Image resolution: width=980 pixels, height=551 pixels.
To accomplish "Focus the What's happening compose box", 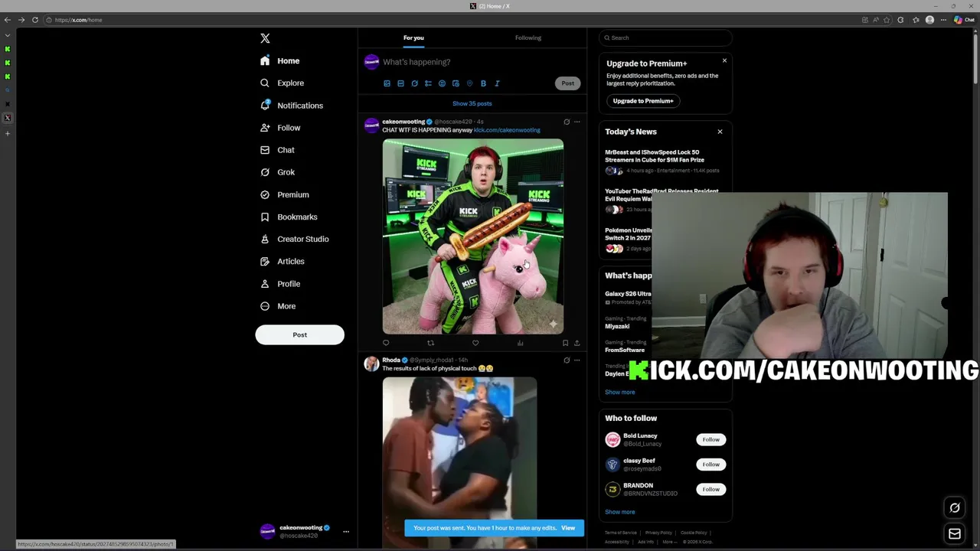I will click(x=482, y=62).
